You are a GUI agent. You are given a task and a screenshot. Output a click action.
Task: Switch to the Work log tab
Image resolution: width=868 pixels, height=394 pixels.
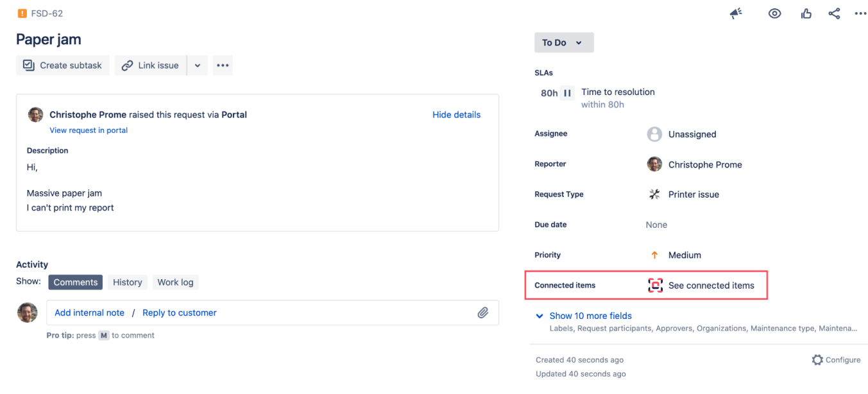pos(175,282)
